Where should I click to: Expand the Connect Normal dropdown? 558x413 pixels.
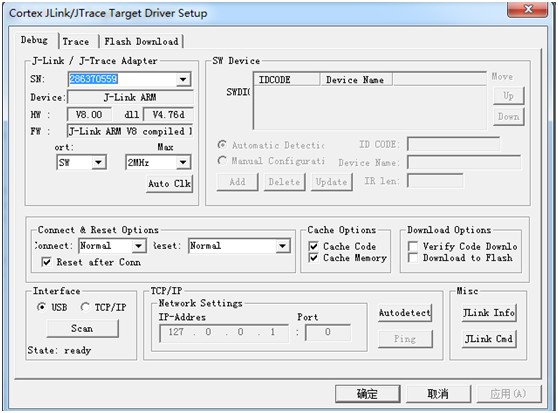pyautogui.click(x=138, y=246)
